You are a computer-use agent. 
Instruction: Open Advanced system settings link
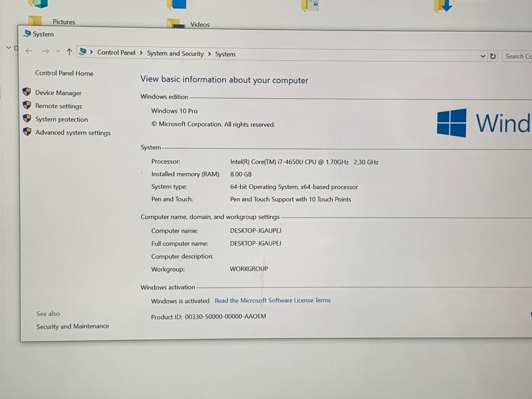[x=73, y=133]
